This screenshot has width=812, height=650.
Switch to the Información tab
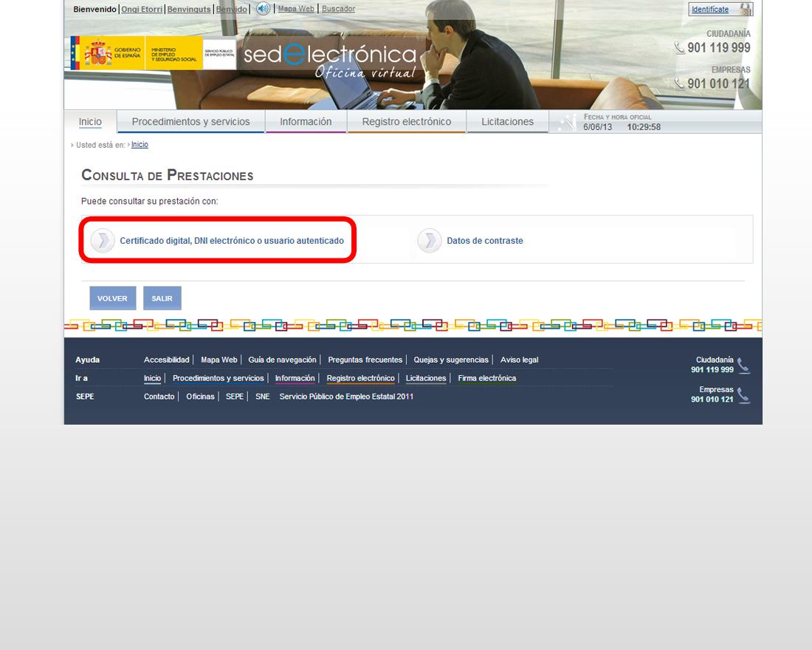point(306,122)
